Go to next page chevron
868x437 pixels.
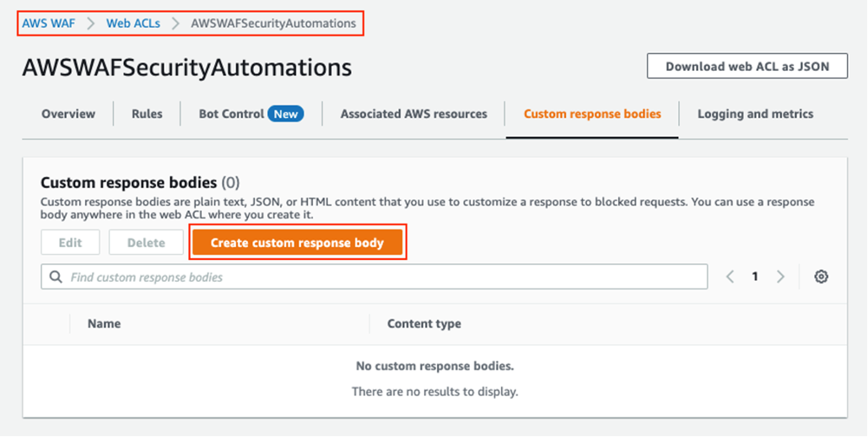780,277
